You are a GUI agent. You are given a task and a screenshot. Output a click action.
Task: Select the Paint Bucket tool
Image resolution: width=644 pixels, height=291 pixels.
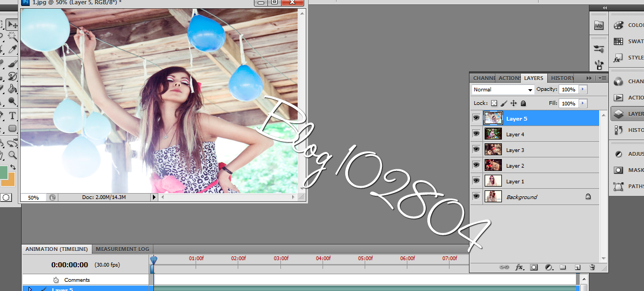[13, 88]
